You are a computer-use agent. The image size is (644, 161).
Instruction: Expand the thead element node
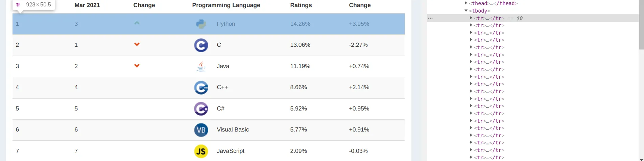466,3
